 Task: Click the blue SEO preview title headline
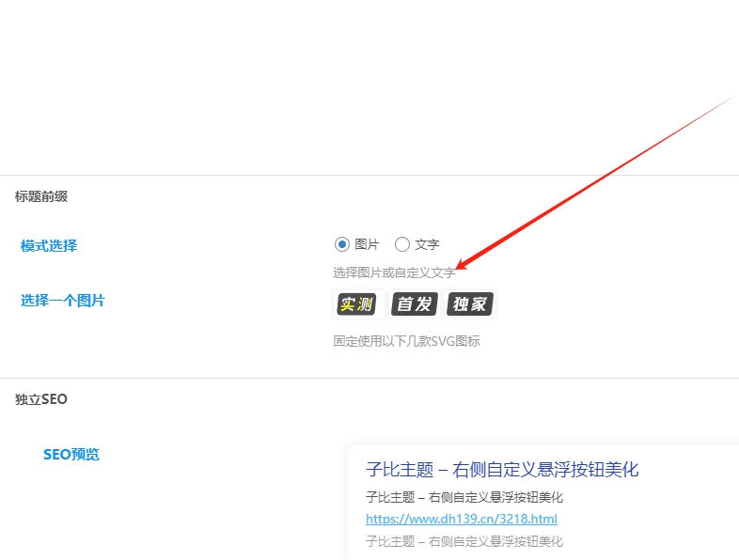[502, 470]
